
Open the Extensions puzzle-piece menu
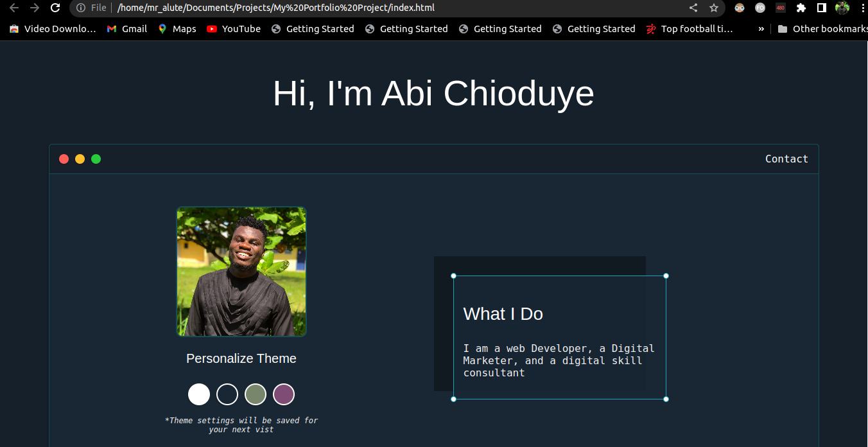801,9
